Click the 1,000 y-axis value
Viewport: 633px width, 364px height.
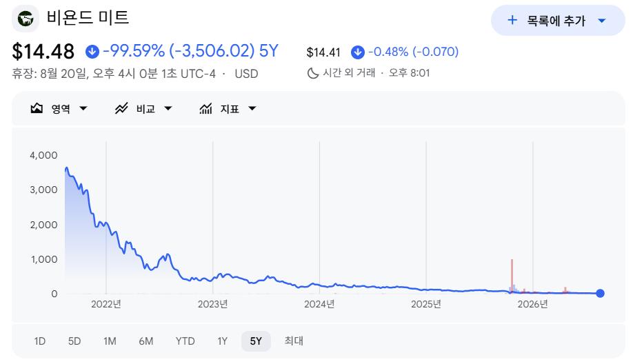pos(44,259)
